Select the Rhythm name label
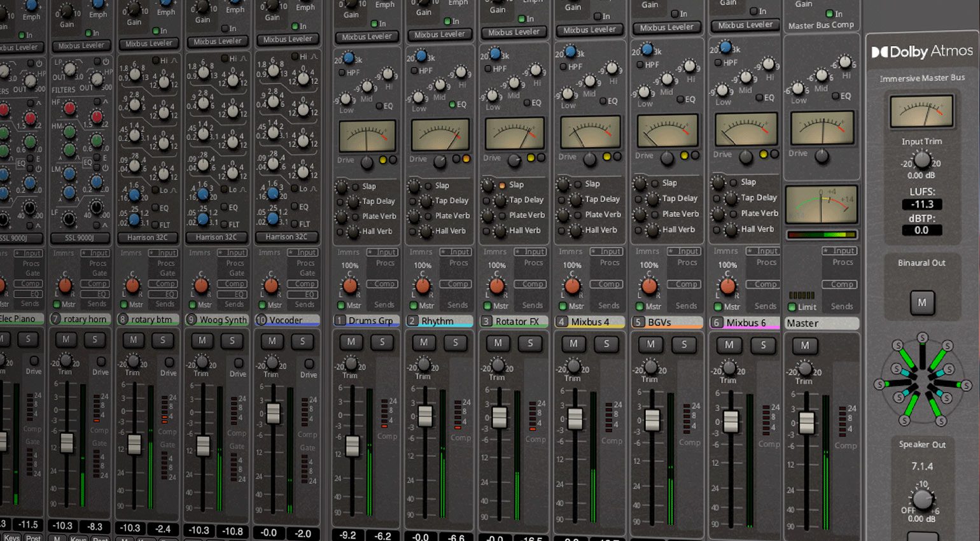 440,321
